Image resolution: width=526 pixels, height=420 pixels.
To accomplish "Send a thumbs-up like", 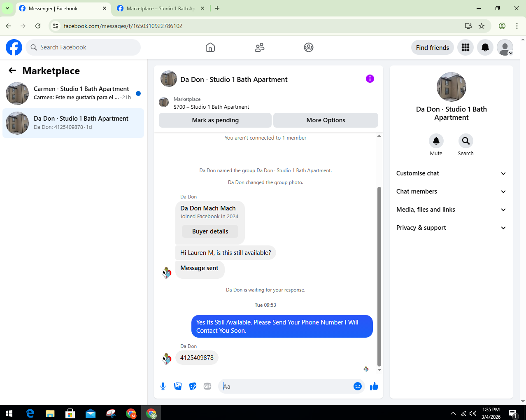I will (x=374, y=386).
